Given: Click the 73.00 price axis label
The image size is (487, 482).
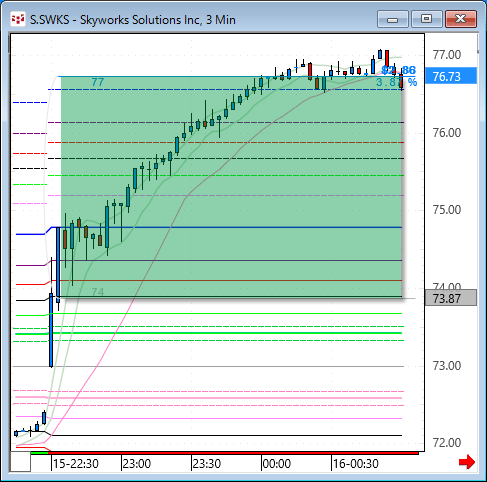Looking at the screenshot, I should click(x=447, y=366).
